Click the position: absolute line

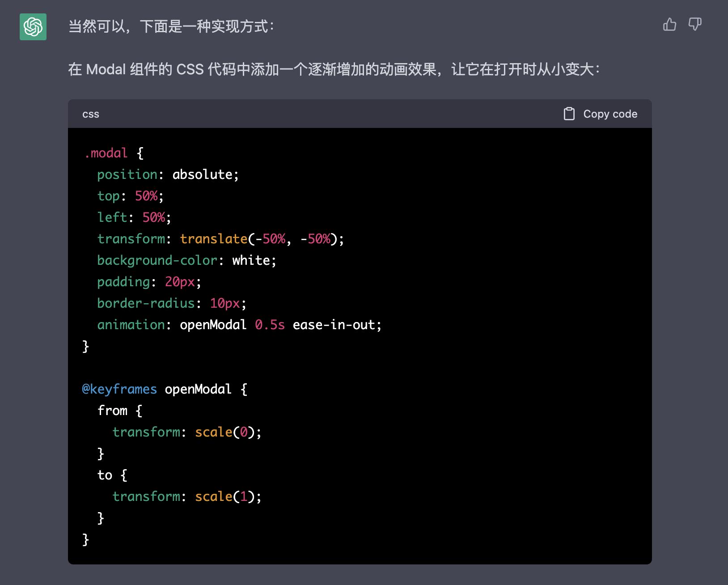coord(168,174)
